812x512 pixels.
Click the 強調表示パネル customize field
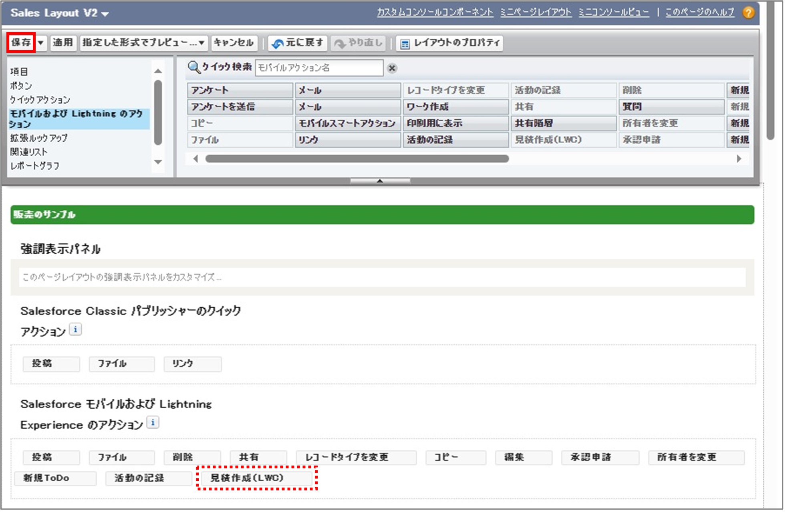pyautogui.click(x=382, y=277)
